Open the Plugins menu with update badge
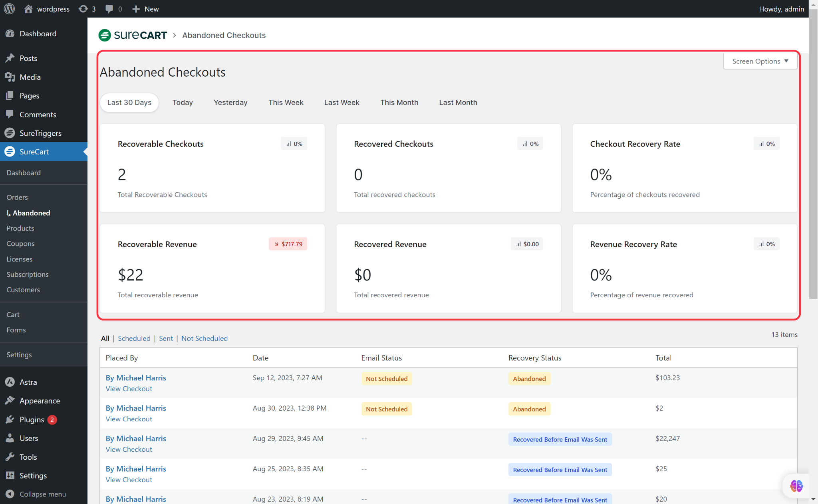 [x=32, y=419]
